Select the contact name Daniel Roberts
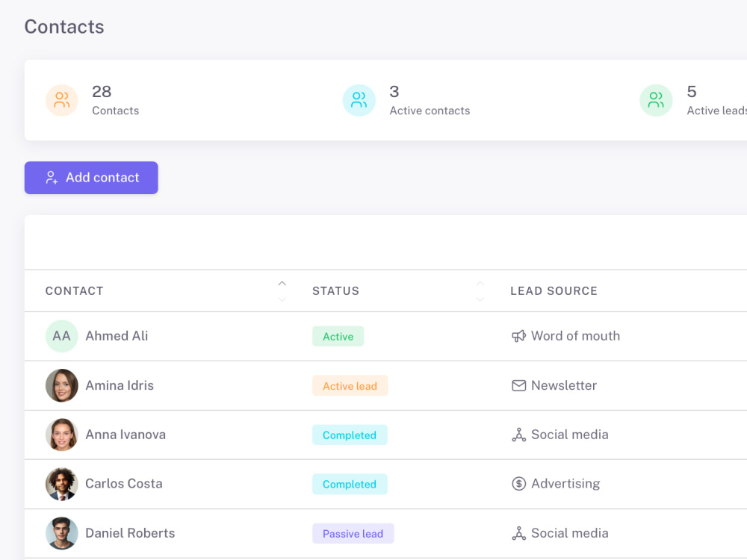This screenshot has height=560, width=747. [130, 533]
